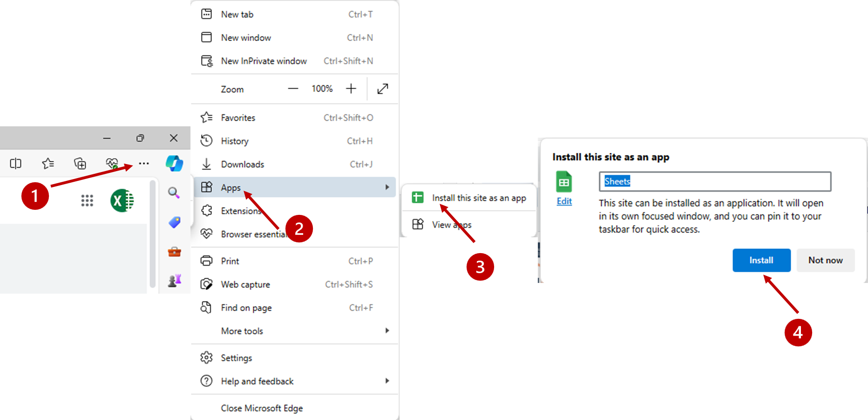Enter full screen using the zoom arrow icon
Image resolution: width=868 pixels, height=420 pixels.
pyautogui.click(x=383, y=89)
